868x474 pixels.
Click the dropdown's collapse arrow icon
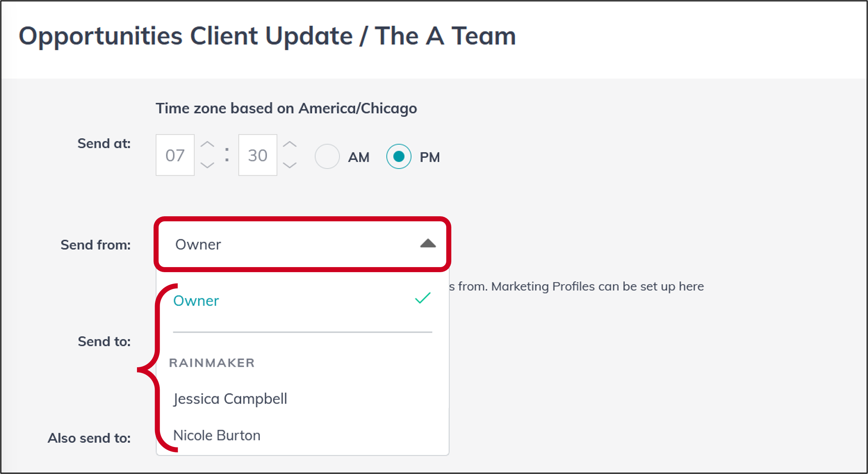(428, 243)
